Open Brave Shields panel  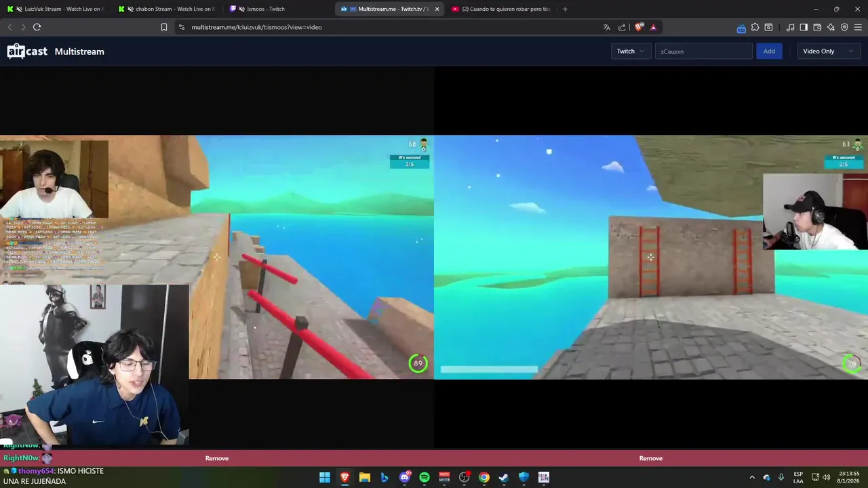point(639,27)
